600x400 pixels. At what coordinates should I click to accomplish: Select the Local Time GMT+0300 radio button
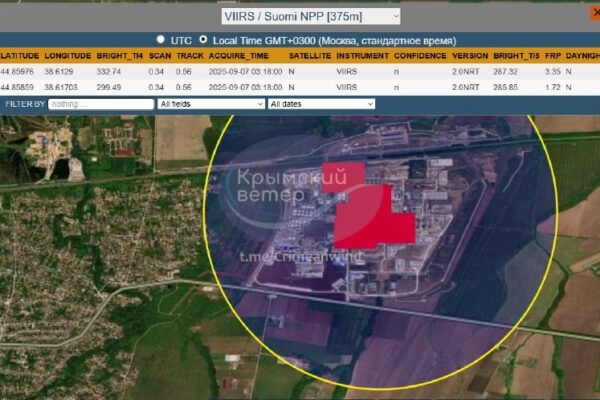coord(203,39)
